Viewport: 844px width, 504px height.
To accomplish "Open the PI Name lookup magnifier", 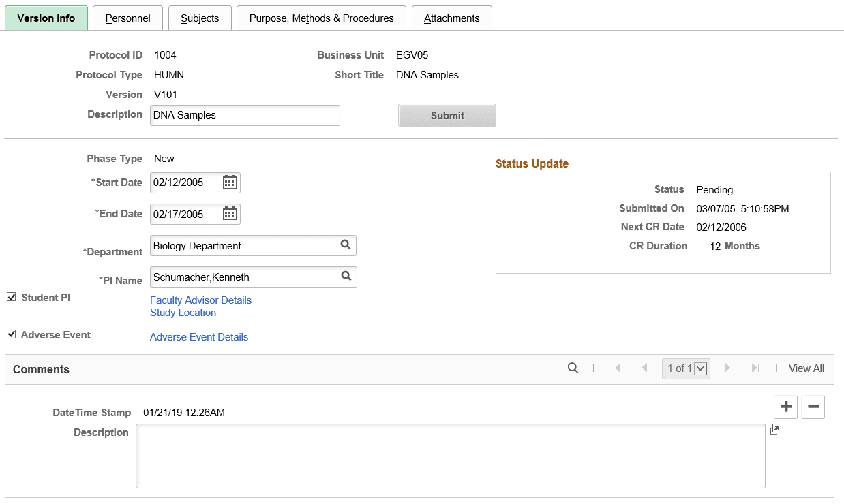I will tap(346, 277).
